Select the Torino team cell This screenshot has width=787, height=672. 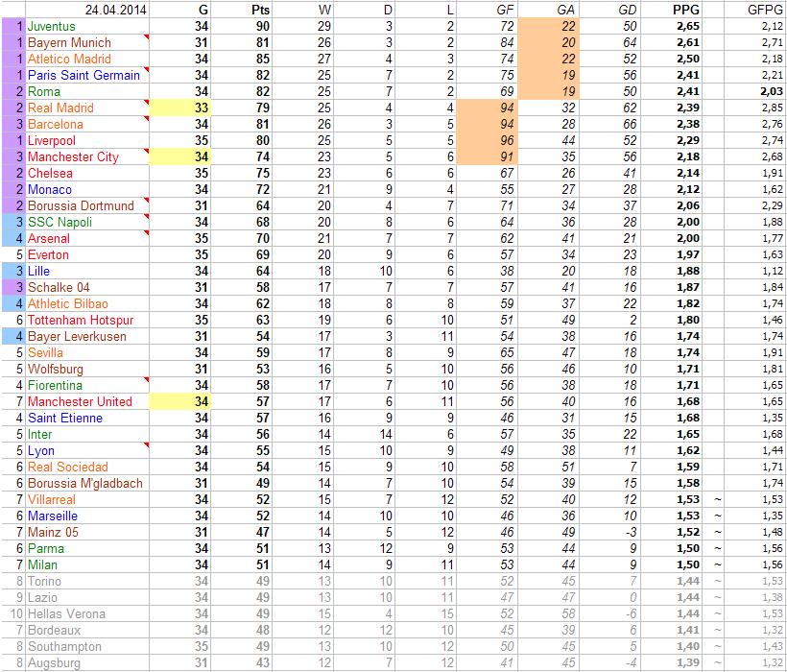click(87, 581)
